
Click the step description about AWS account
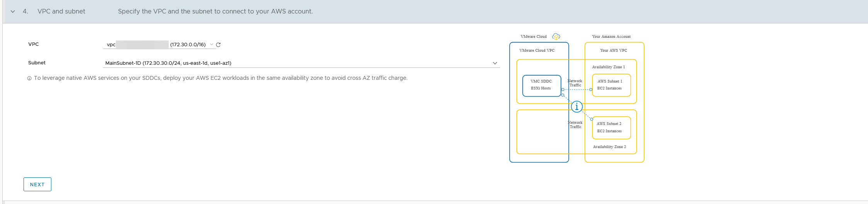[215, 12]
